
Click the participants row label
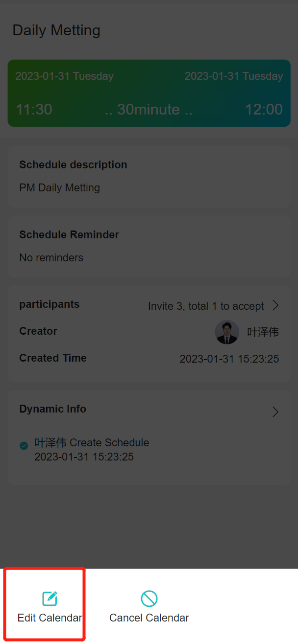click(49, 304)
